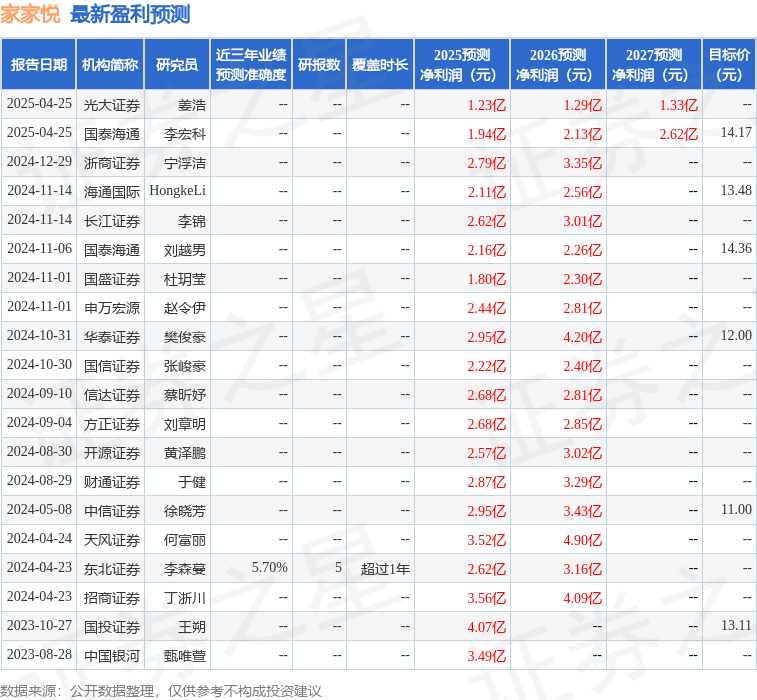Image resolution: width=757 pixels, height=700 pixels.
Task: Click 方正证券 institution cell
Action: [112, 424]
